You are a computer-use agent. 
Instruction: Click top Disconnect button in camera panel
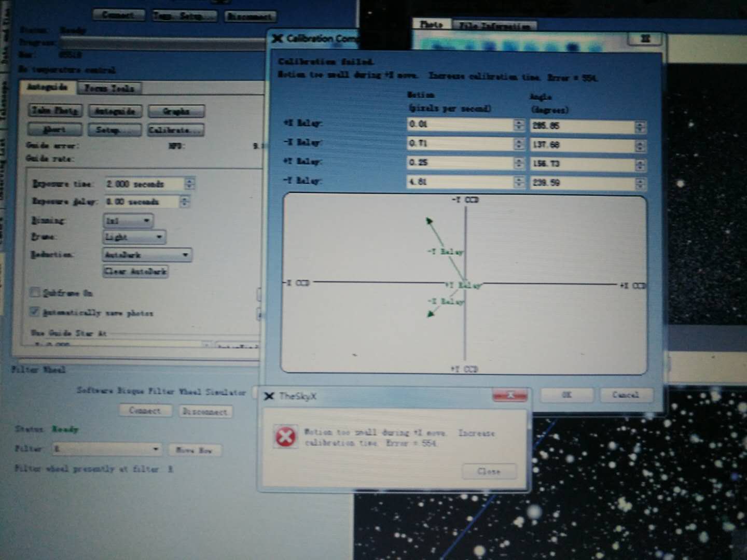[x=251, y=17]
